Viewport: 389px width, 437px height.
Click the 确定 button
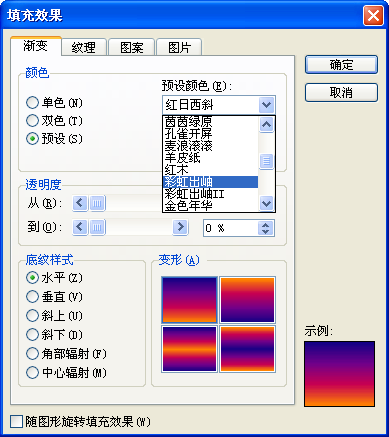coord(341,64)
